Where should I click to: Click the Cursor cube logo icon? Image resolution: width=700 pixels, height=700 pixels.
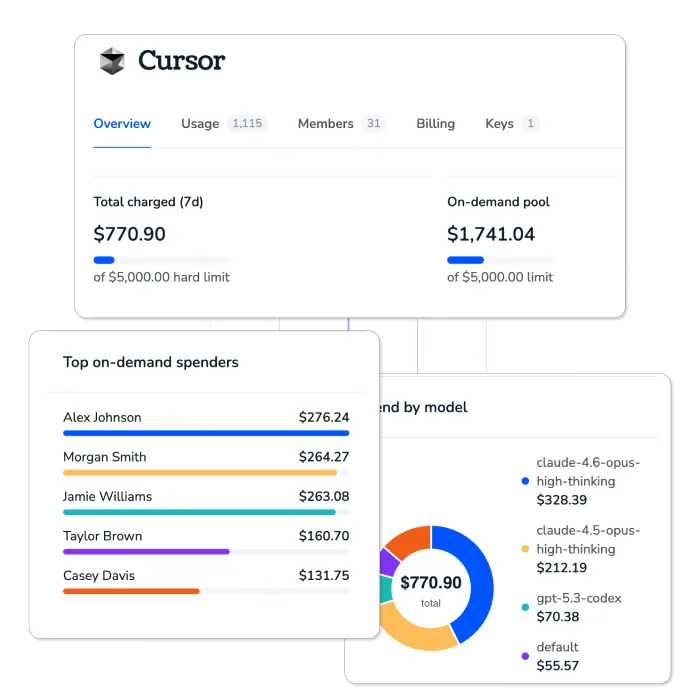tap(112, 61)
